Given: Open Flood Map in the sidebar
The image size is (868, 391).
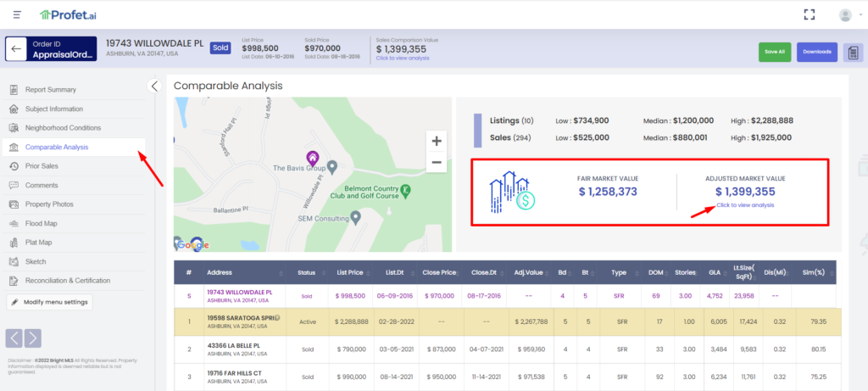Looking at the screenshot, I should click(x=41, y=223).
